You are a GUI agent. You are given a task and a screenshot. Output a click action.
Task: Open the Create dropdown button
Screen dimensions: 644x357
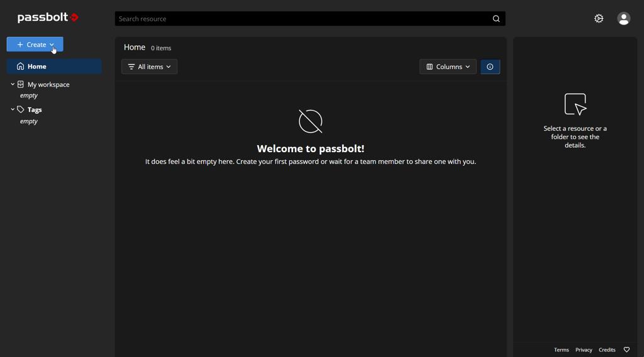click(35, 45)
